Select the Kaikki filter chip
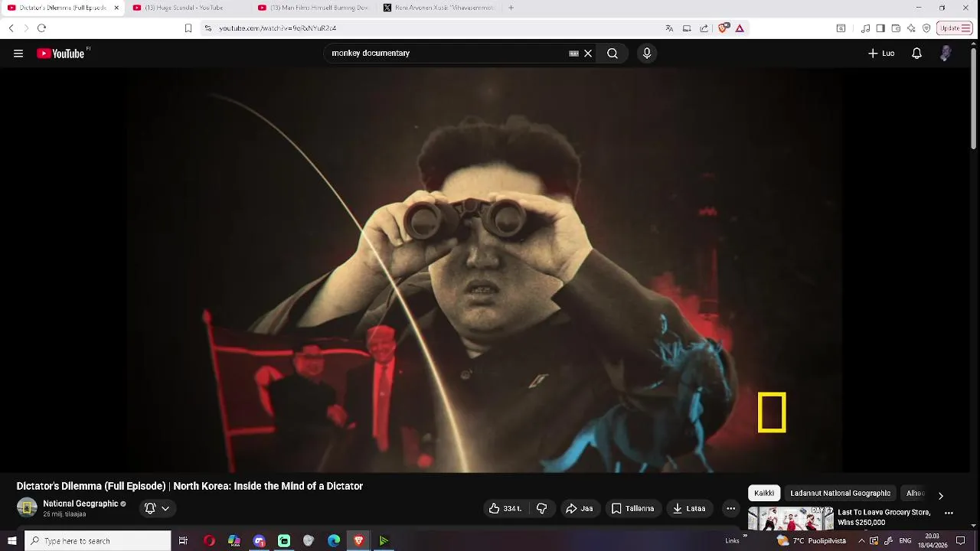980x551 pixels. (764, 493)
